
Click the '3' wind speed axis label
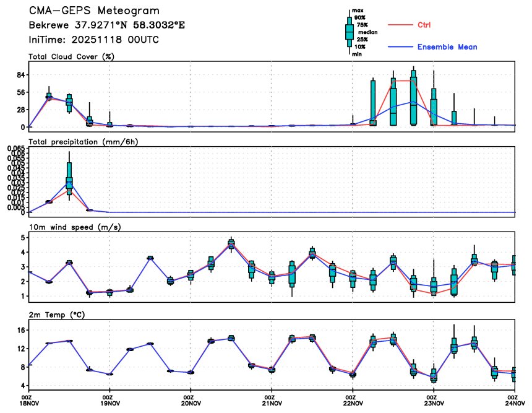click(x=23, y=267)
